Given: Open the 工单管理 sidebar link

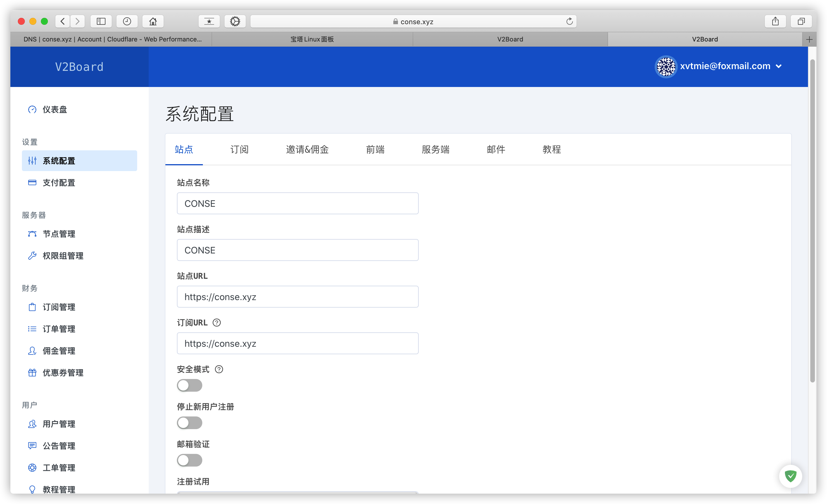Looking at the screenshot, I should 80,467.
